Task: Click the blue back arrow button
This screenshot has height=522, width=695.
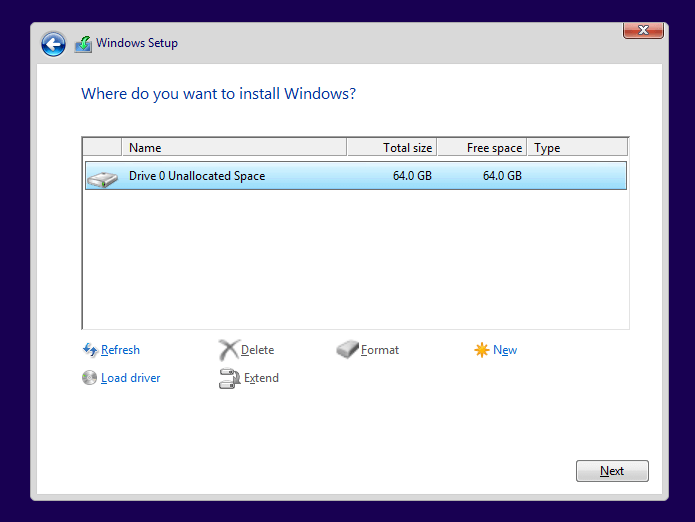Action: click(x=53, y=44)
